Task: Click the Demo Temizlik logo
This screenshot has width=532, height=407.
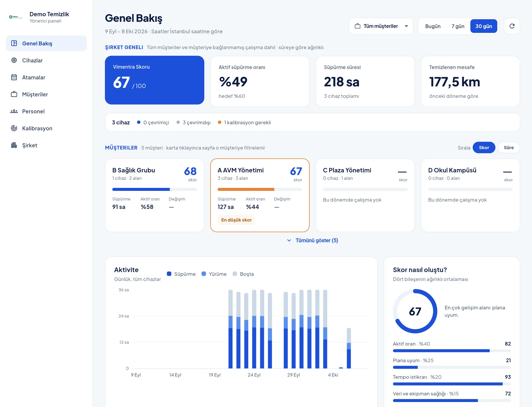Action: 16,17
